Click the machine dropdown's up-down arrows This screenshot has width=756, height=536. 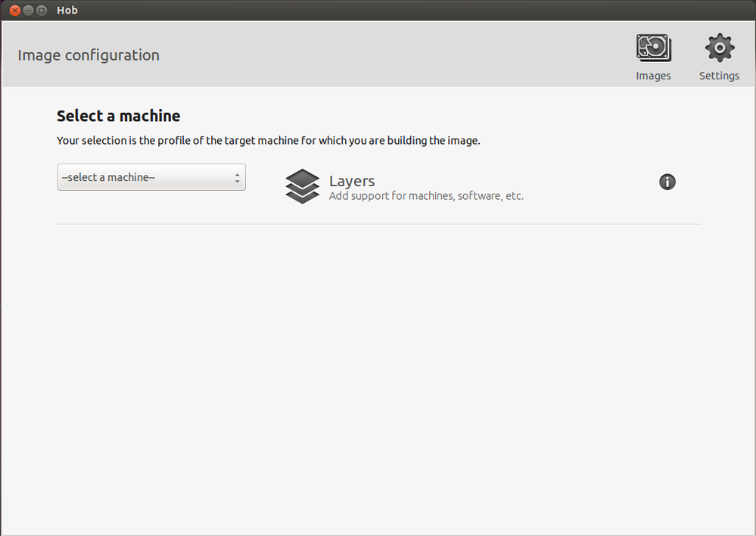pyautogui.click(x=237, y=178)
